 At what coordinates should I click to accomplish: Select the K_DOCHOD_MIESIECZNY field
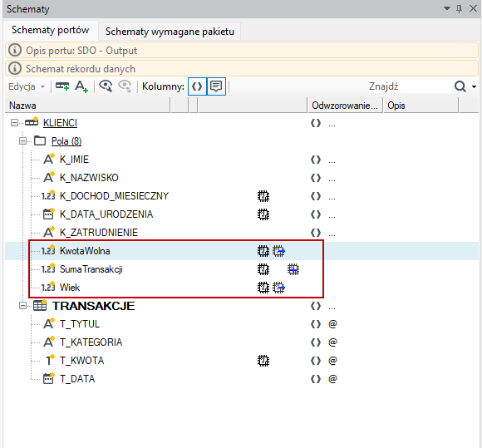coord(114,196)
